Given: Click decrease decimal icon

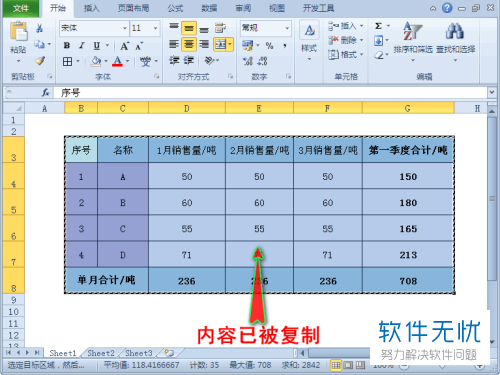Looking at the screenshot, I should point(262,61).
